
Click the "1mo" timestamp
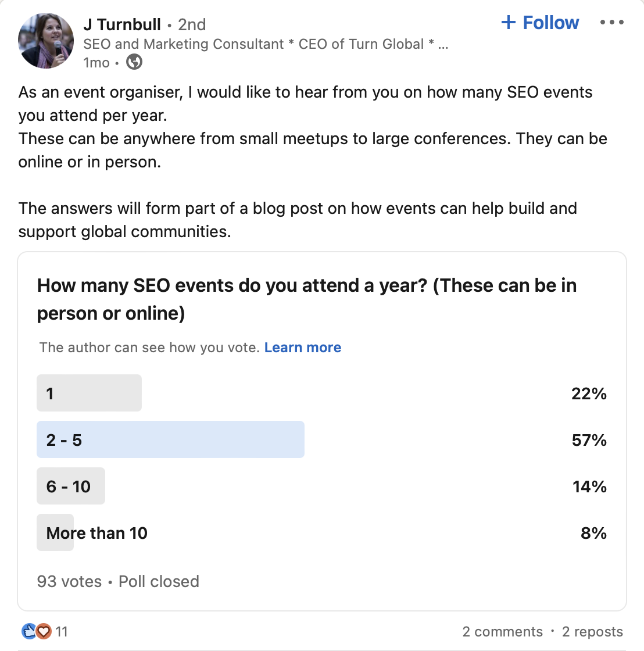[95, 63]
